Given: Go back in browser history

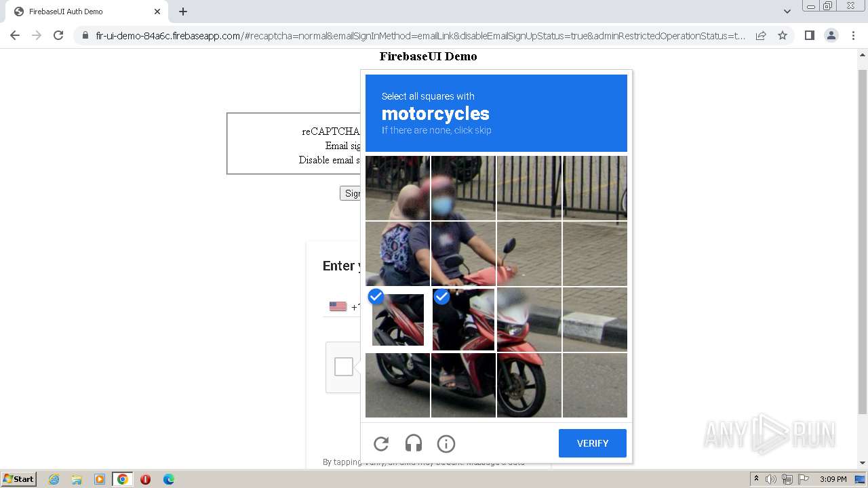Looking at the screenshot, I should [x=15, y=35].
